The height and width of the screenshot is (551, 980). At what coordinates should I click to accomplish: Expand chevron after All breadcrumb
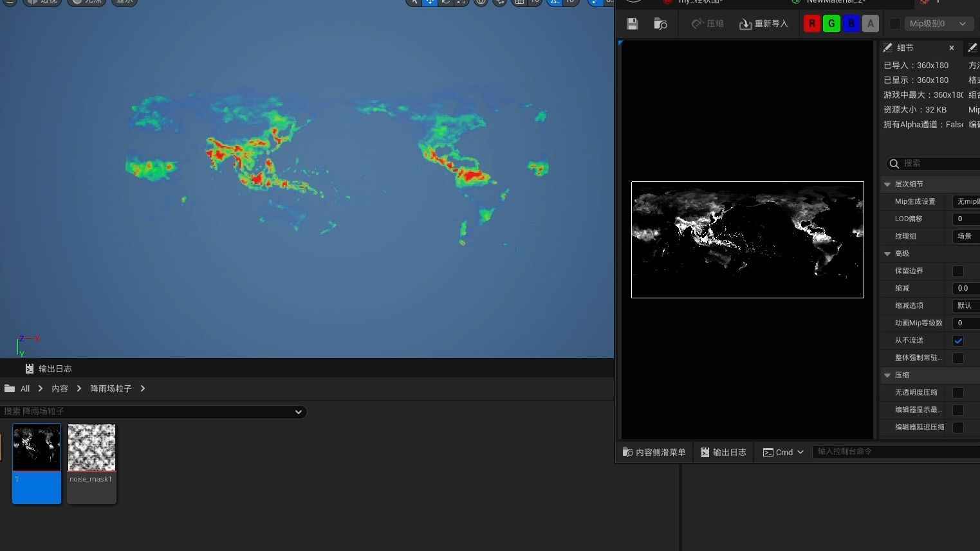(x=41, y=389)
